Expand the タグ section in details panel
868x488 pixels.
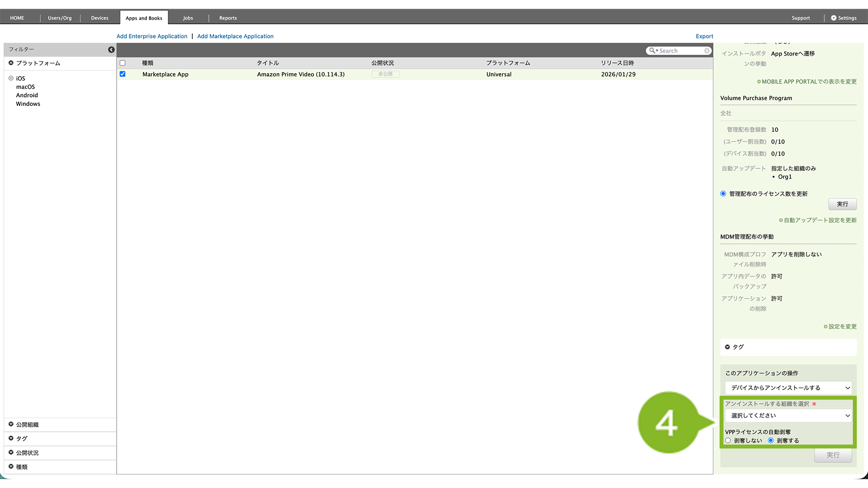click(x=727, y=347)
